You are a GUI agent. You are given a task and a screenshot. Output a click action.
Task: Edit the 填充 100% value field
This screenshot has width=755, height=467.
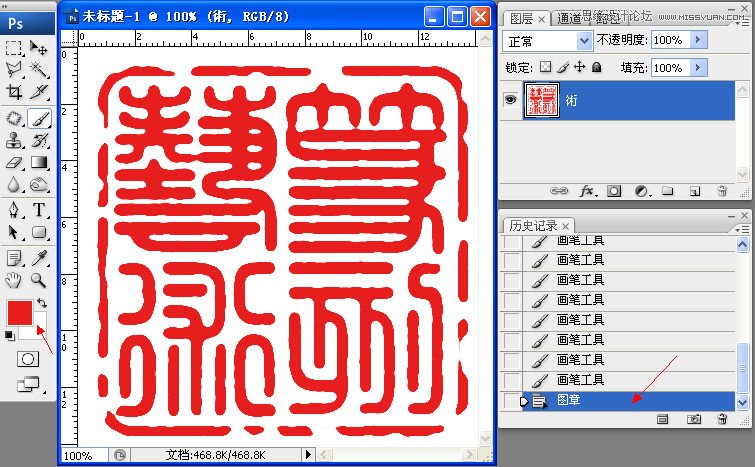click(x=671, y=67)
